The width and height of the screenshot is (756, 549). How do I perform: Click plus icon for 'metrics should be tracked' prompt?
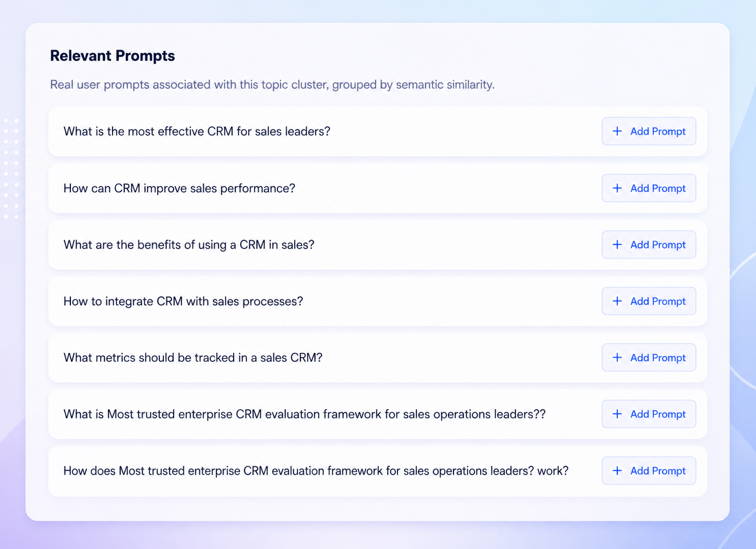tap(617, 358)
